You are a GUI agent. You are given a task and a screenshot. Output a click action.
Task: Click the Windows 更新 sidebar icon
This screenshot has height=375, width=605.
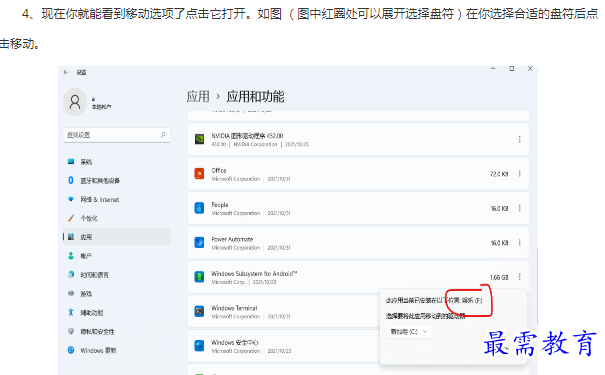pyautogui.click(x=71, y=350)
